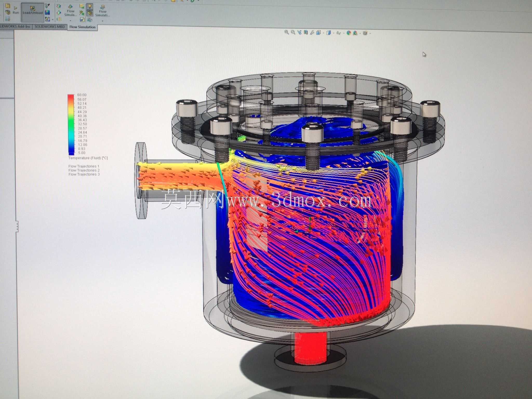Click the results icon below the save-image icon
This screenshot has width=532, height=399.
coord(47,19)
